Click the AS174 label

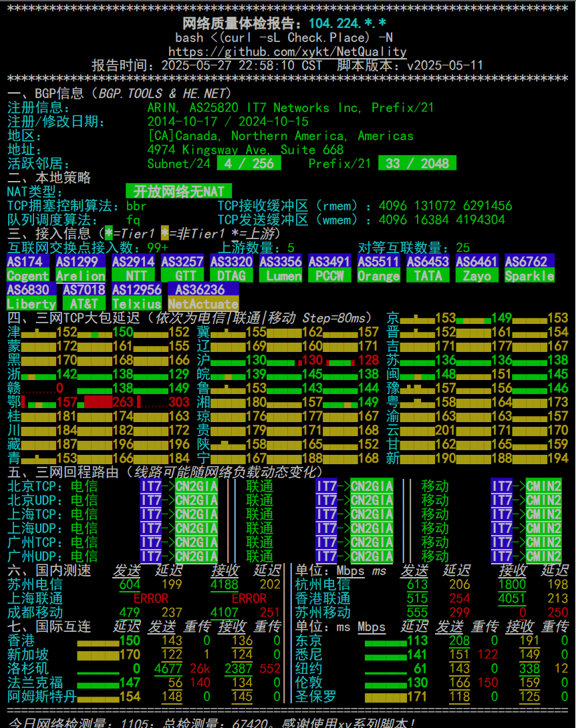click(x=28, y=261)
